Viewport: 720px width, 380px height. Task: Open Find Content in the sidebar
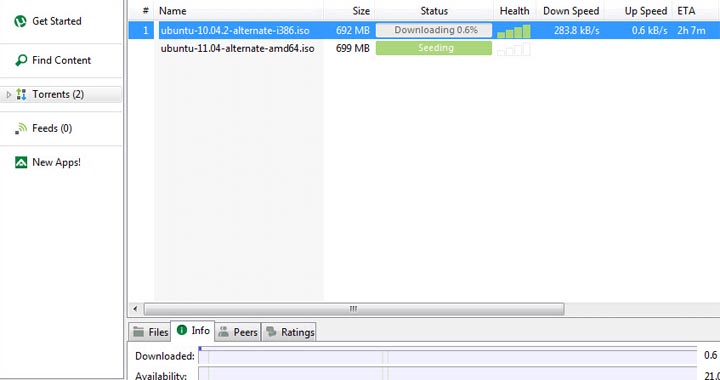click(62, 60)
